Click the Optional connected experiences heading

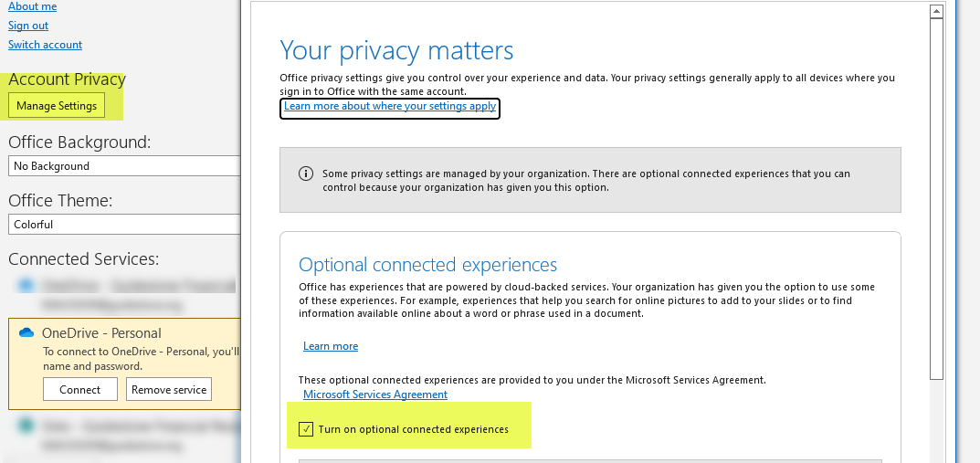pyautogui.click(x=427, y=265)
